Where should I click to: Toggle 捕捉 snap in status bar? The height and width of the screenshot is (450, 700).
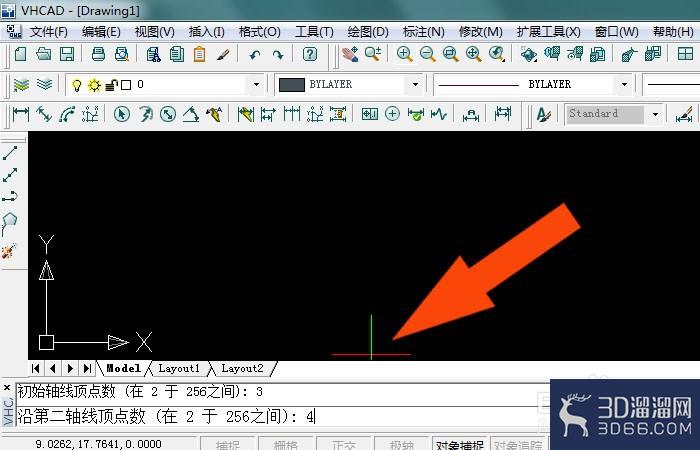click(228, 444)
